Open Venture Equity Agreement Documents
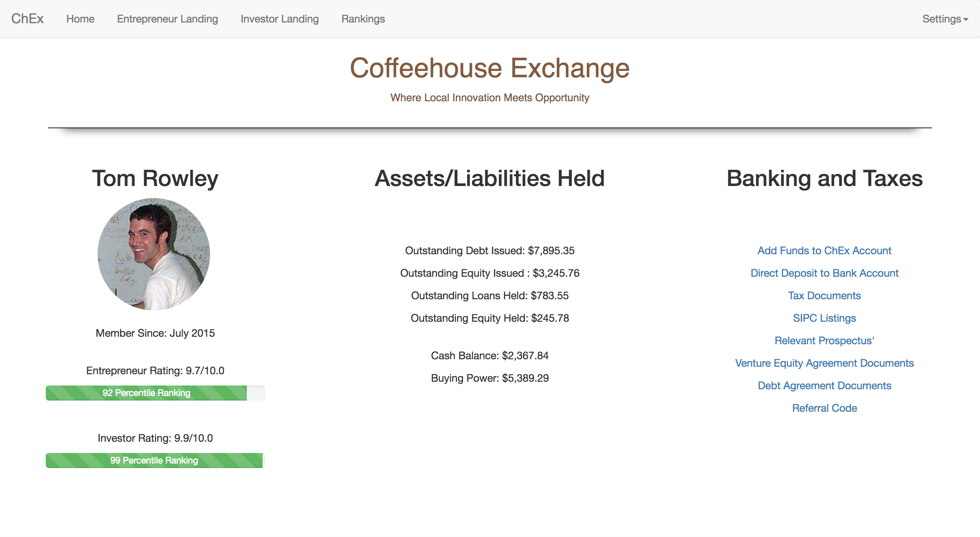This screenshot has width=980, height=537. coord(824,363)
